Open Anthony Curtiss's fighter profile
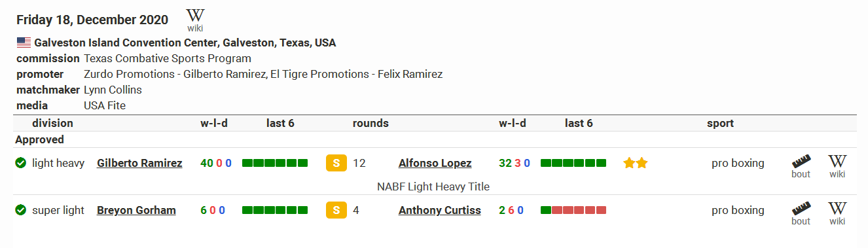Screen dimensions: 868x248 [439, 210]
